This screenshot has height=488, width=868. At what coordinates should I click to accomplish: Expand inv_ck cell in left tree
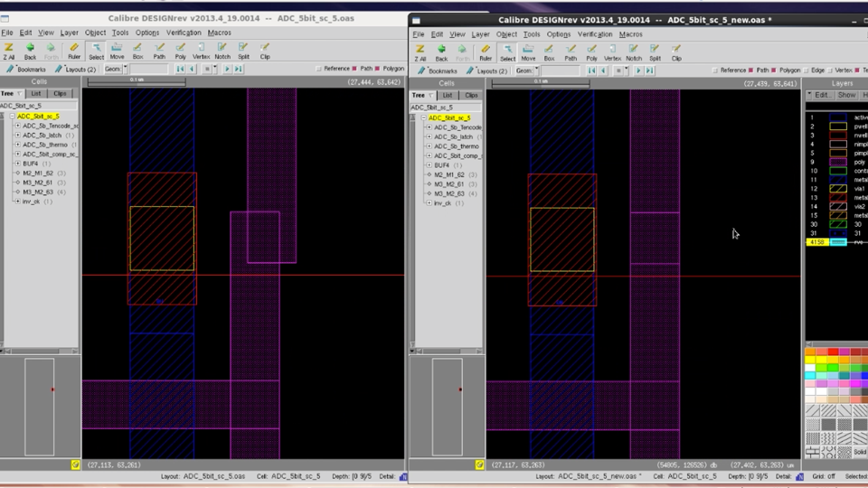click(18, 202)
